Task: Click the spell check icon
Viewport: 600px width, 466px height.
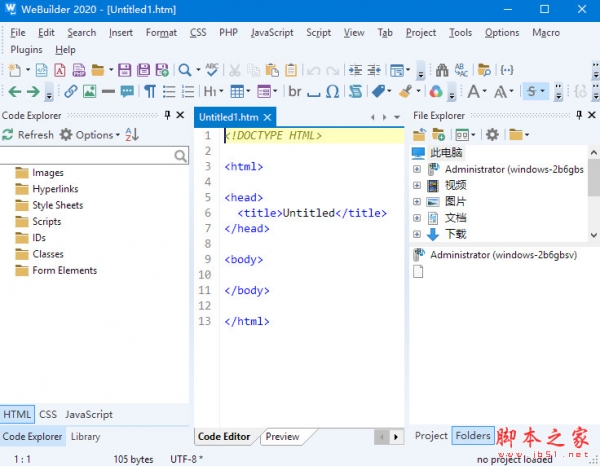Action: point(212,70)
